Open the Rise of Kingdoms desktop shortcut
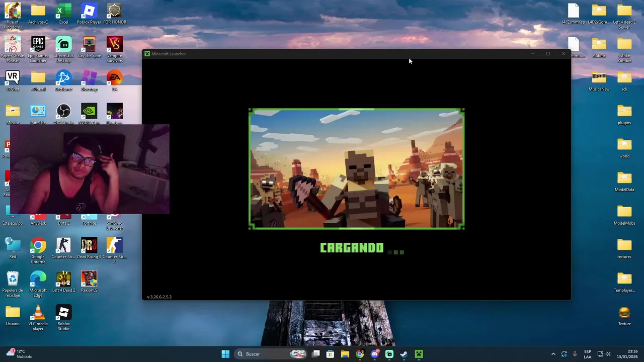Viewport: 644px width, 362px height. 13,15
